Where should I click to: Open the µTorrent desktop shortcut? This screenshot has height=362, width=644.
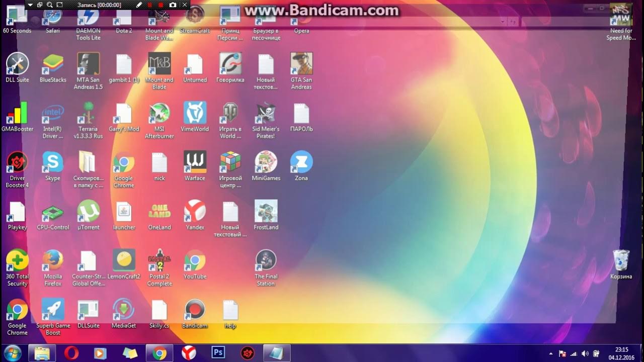tap(88, 215)
